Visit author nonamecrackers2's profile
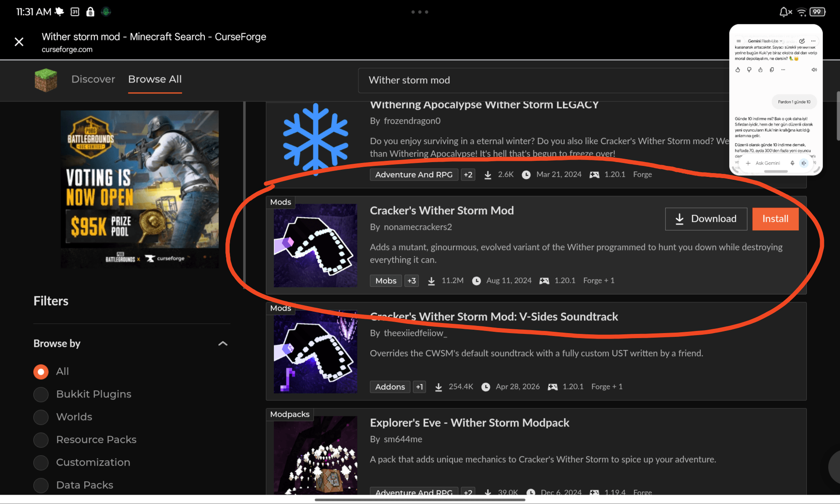This screenshot has width=840, height=504. 418,227
